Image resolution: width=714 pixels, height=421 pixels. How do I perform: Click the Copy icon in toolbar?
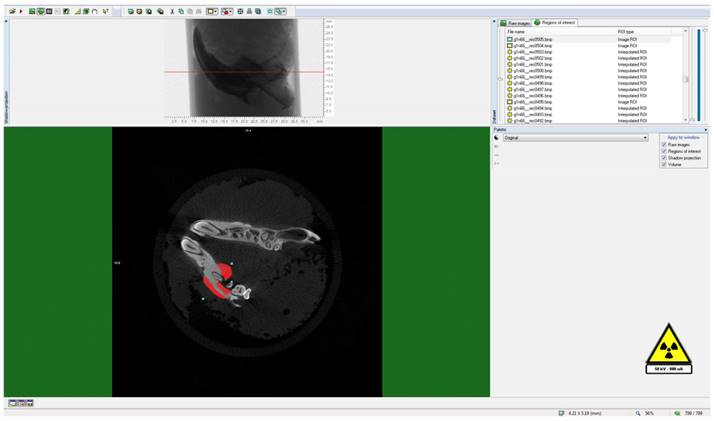(x=181, y=11)
